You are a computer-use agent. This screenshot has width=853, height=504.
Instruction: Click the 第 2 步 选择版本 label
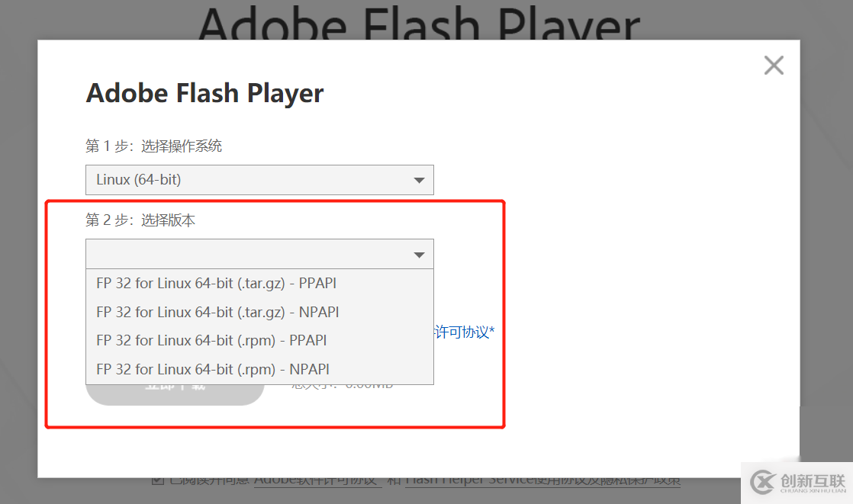[x=140, y=220]
